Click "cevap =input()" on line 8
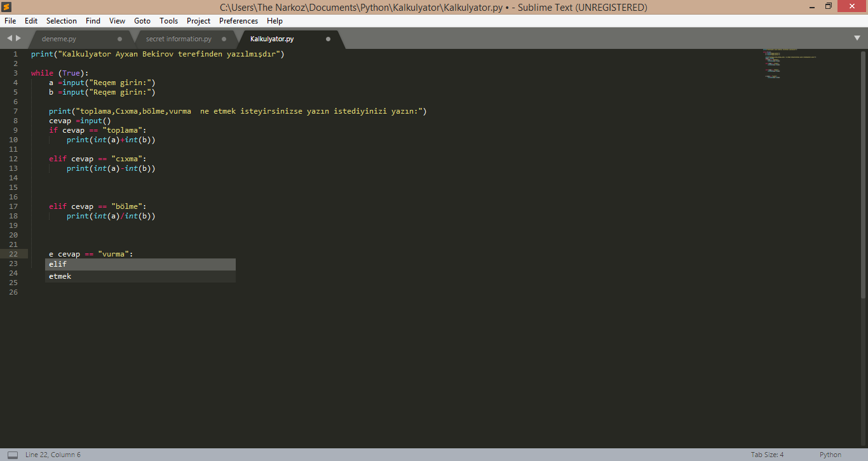The height and width of the screenshot is (461, 868). (80, 121)
